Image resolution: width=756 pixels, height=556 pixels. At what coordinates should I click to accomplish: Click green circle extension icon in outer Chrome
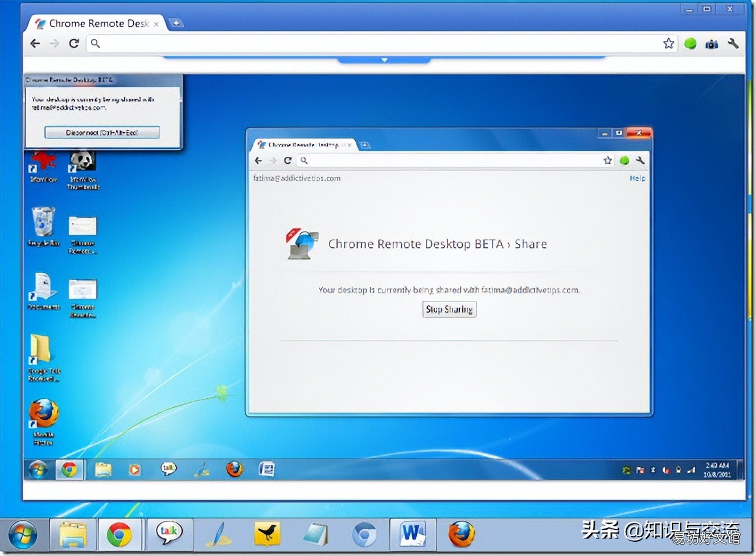click(691, 44)
